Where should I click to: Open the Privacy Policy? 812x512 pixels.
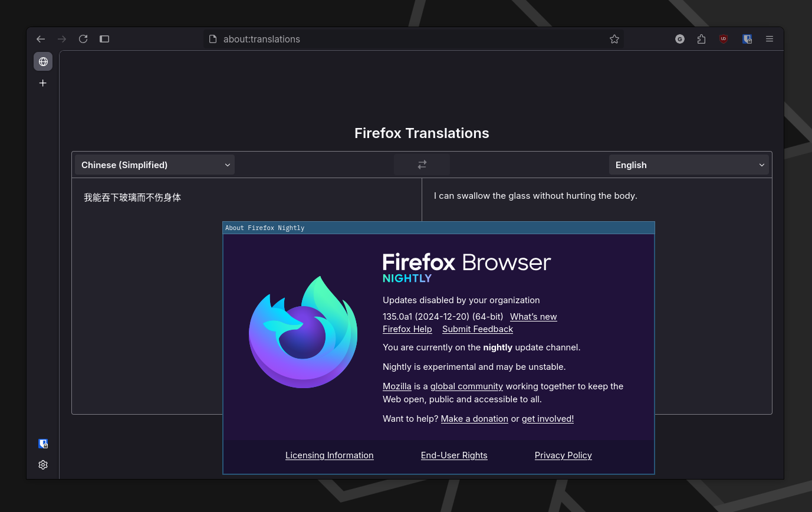[x=563, y=455]
